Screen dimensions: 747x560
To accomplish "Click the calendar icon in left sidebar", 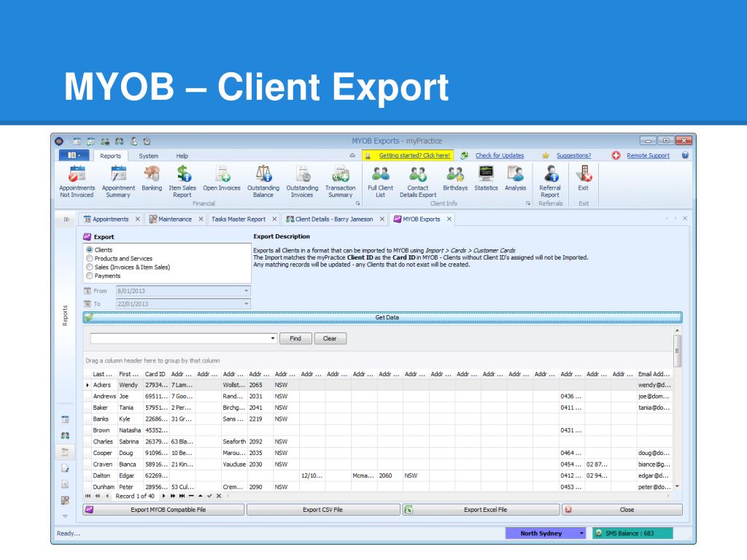I will (65, 419).
